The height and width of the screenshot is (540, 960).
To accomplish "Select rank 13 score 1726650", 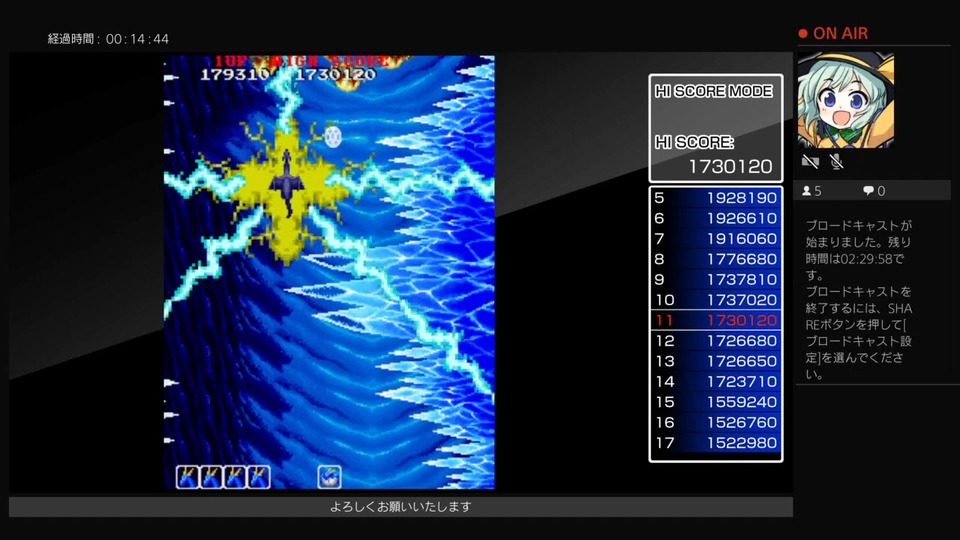I will [716, 361].
